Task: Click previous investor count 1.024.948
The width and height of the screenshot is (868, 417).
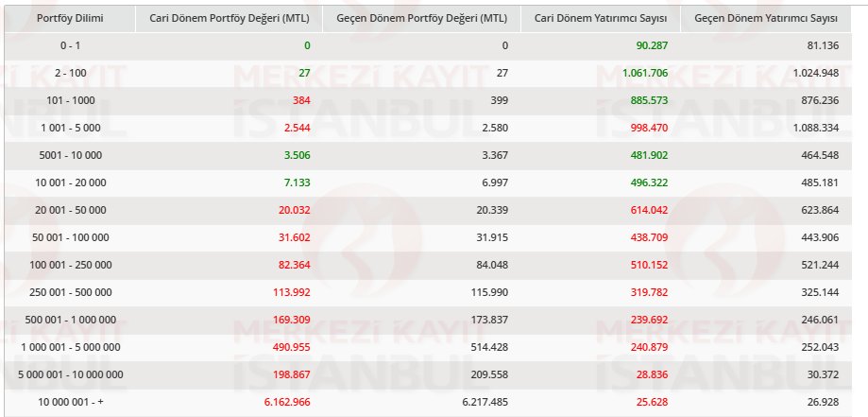Action: [816, 73]
